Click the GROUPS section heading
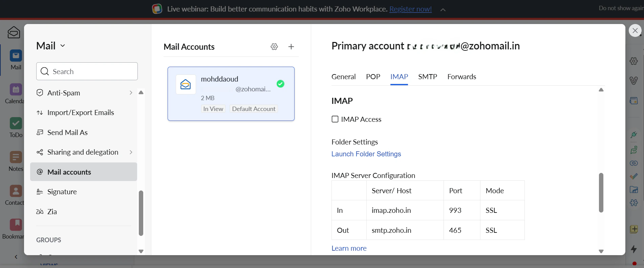The width and height of the screenshot is (644, 268). coord(48,240)
